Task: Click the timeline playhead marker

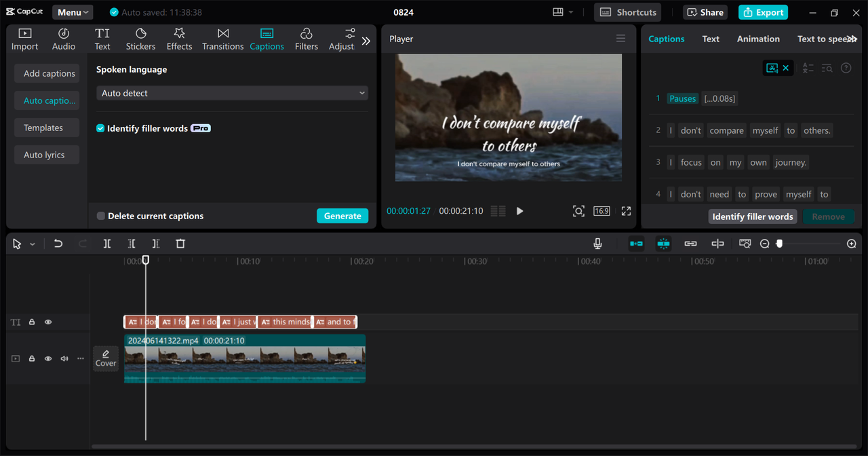Action: click(145, 260)
